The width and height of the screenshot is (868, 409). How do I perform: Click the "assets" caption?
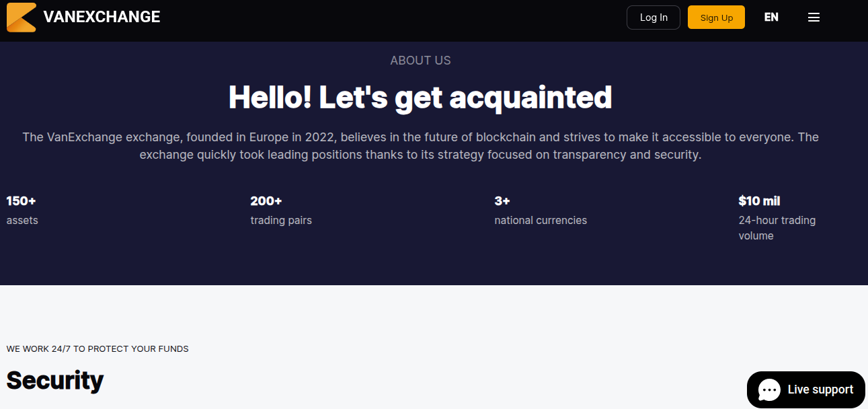[22, 220]
